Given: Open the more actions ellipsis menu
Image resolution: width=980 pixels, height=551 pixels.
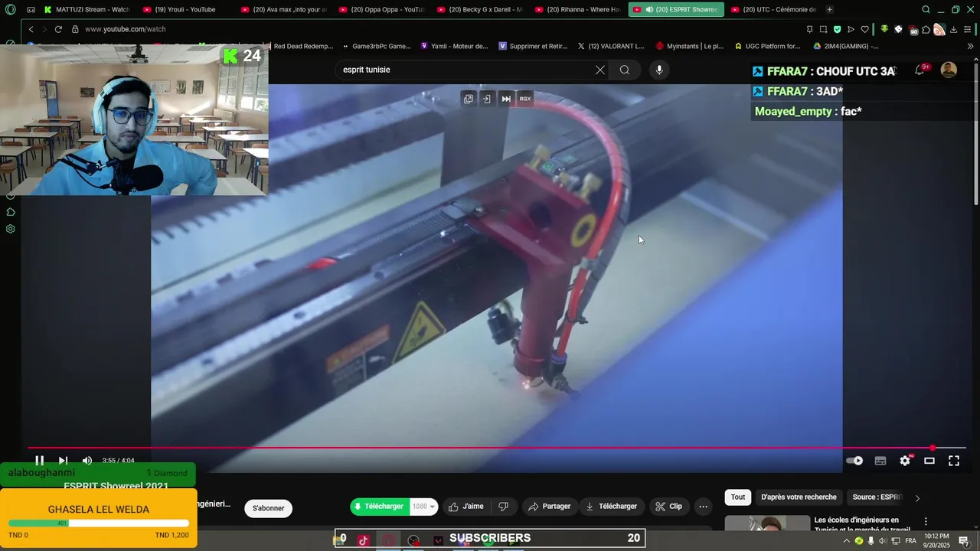Looking at the screenshot, I should [x=703, y=507].
